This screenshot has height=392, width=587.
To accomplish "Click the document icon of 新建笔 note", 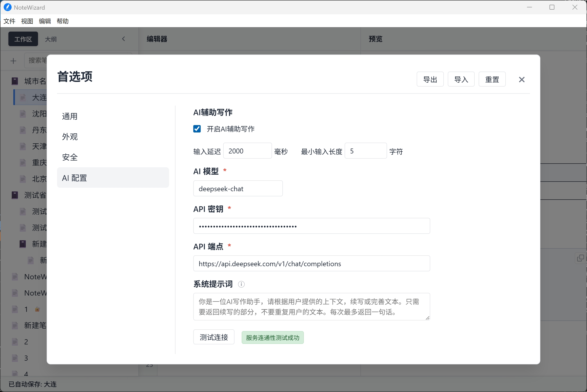I will pos(15,325).
